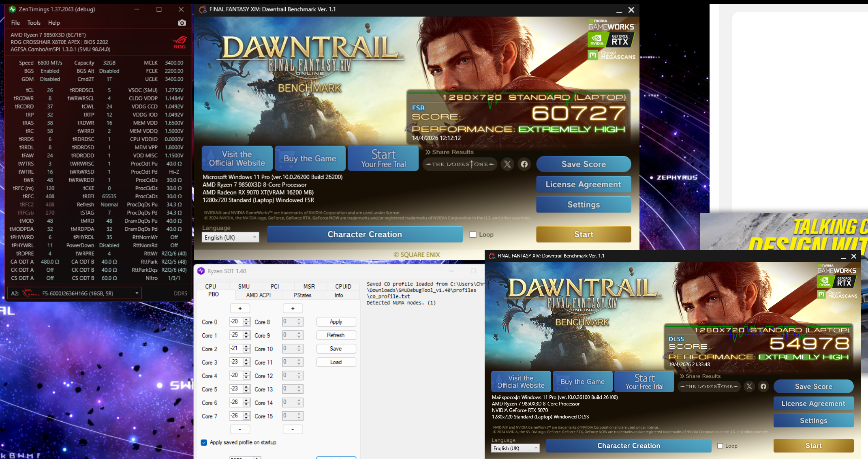
Task: Open the Tools menu in ZenTimings
Action: point(34,23)
